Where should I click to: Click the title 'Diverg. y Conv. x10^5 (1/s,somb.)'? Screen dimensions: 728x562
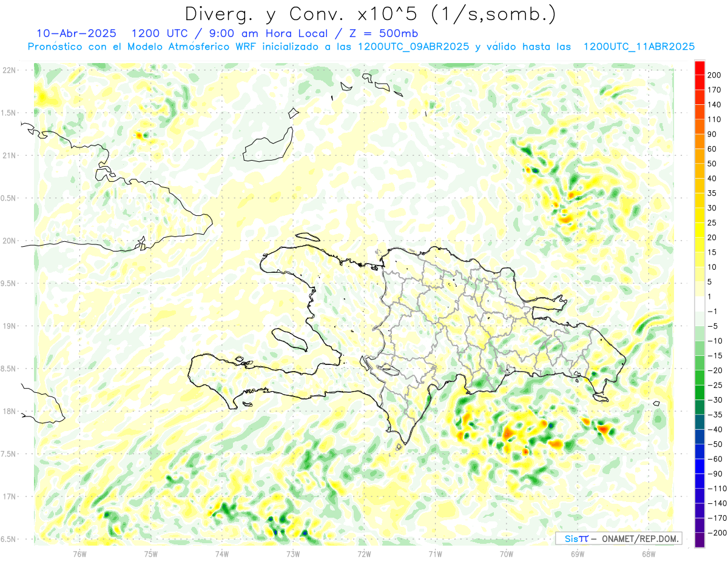click(x=371, y=14)
